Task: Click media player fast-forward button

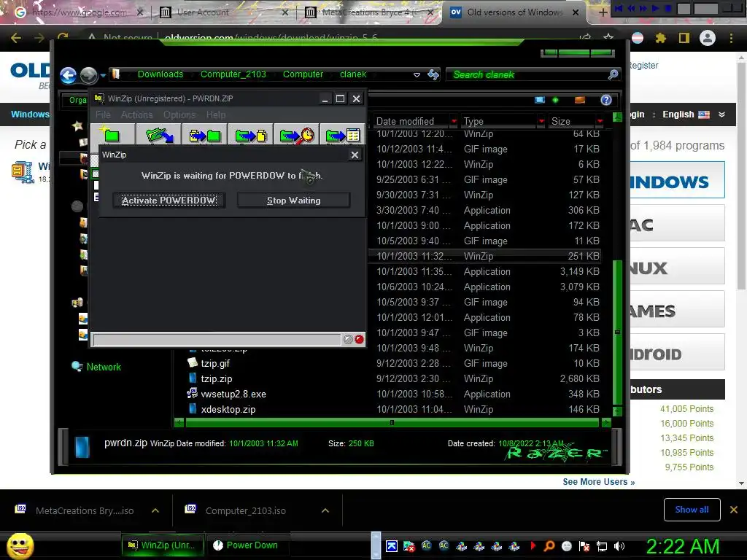Action: coord(643,8)
